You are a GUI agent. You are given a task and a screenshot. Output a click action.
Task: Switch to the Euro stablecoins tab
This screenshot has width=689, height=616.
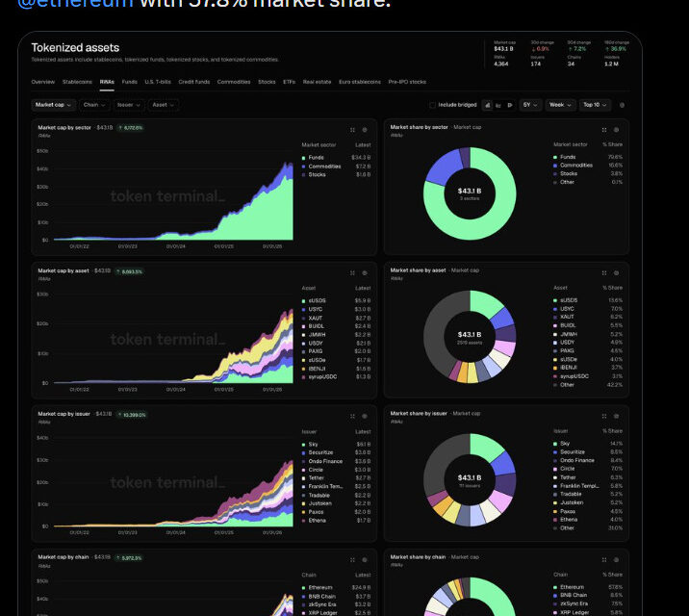(x=360, y=82)
